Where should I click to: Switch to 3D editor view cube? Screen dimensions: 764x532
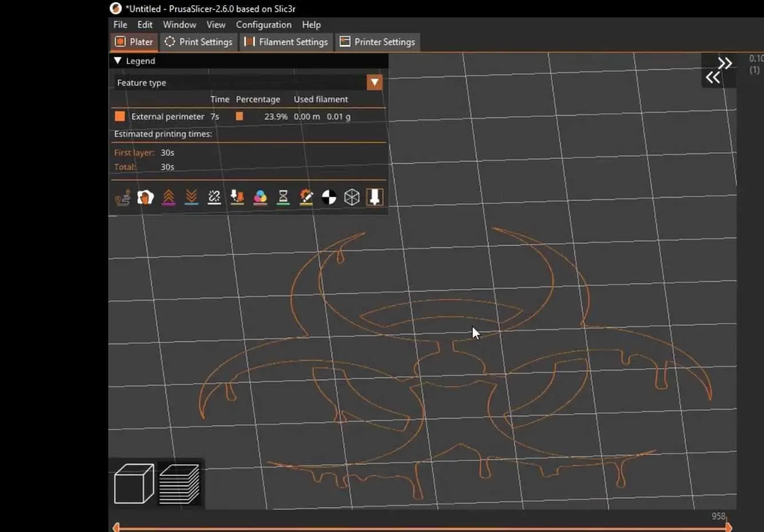tap(133, 484)
